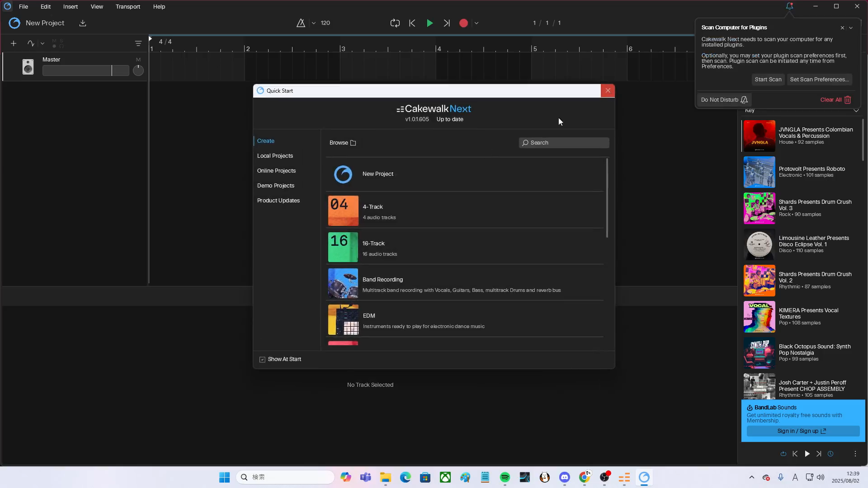The height and width of the screenshot is (488, 868).
Task: Click Set Scan Preferences button
Action: coord(819,80)
